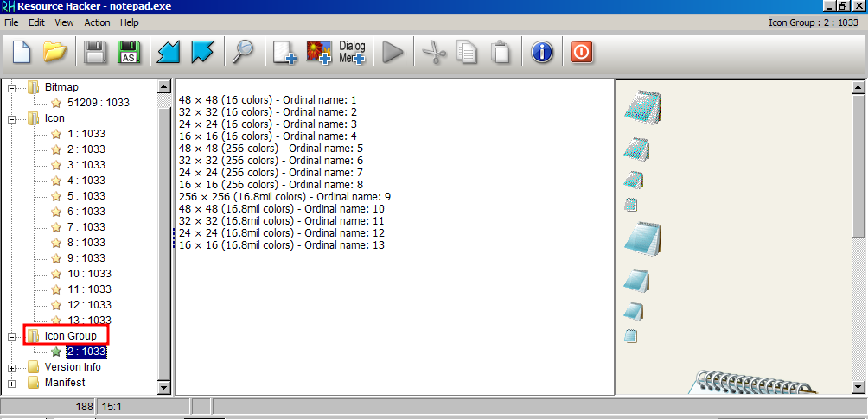Open the View menu

64,22
